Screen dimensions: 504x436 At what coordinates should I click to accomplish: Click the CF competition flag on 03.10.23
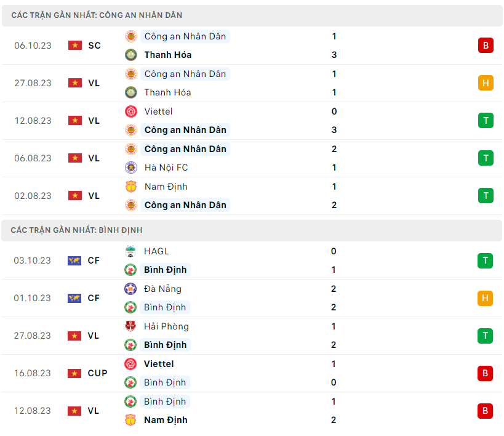(x=74, y=260)
